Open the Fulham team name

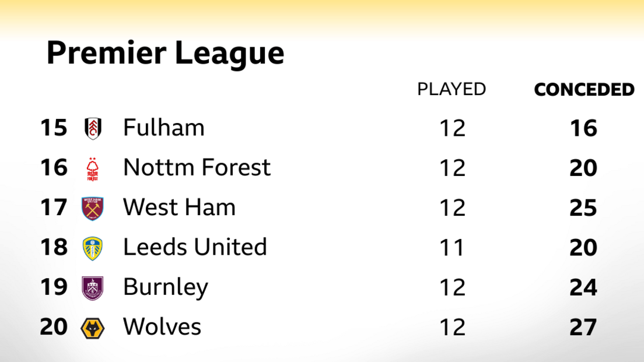click(x=164, y=128)
